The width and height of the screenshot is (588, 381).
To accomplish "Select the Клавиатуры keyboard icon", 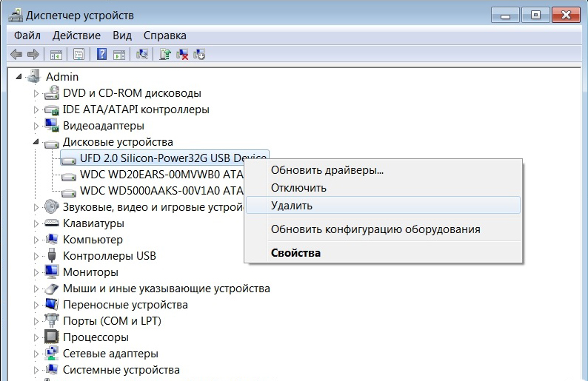I will click(x=52, y=223).
